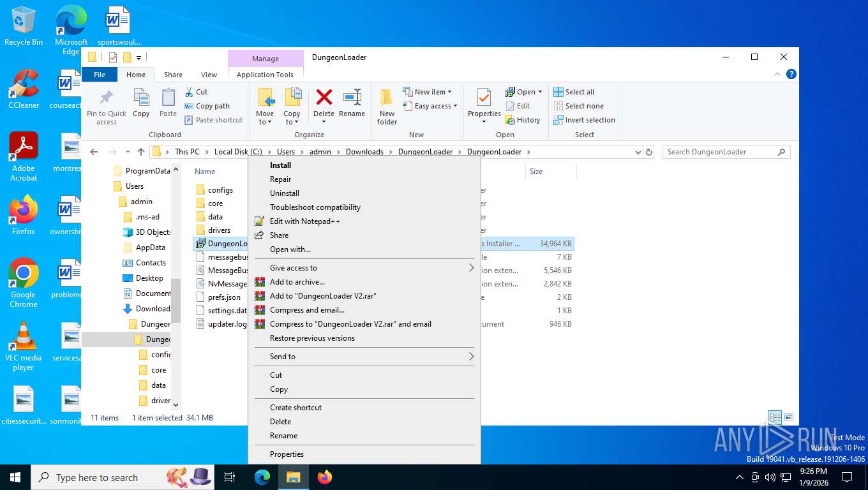The width and height of the screenshot is (868, 490).
Task: Click Copy path in the ribbon
Action: 207,106
